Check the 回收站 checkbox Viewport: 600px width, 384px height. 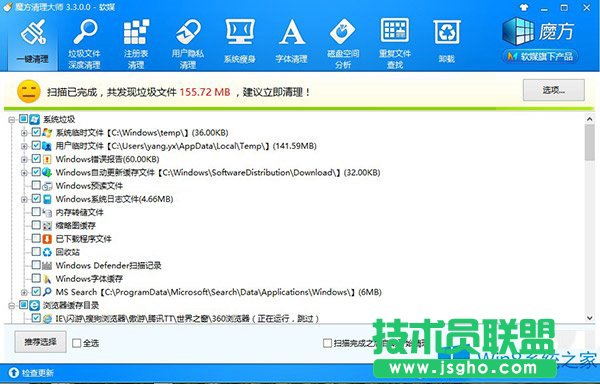(36, 251)
